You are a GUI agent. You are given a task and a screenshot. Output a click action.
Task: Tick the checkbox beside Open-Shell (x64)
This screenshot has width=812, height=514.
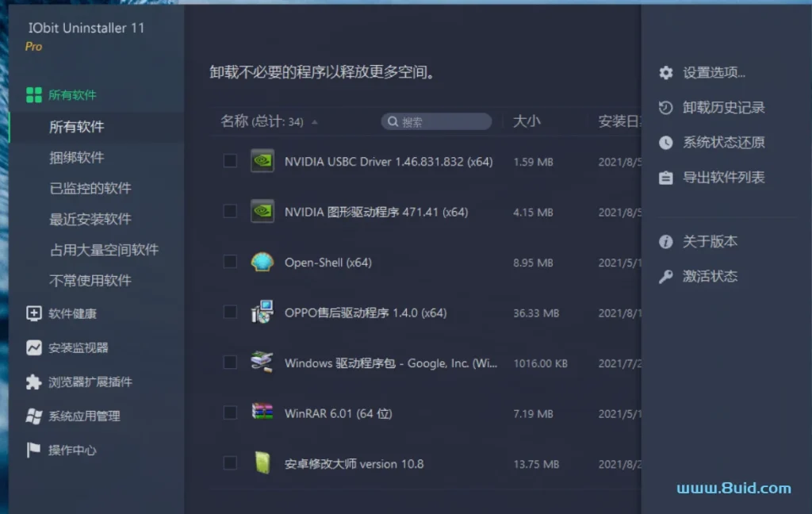230,262
